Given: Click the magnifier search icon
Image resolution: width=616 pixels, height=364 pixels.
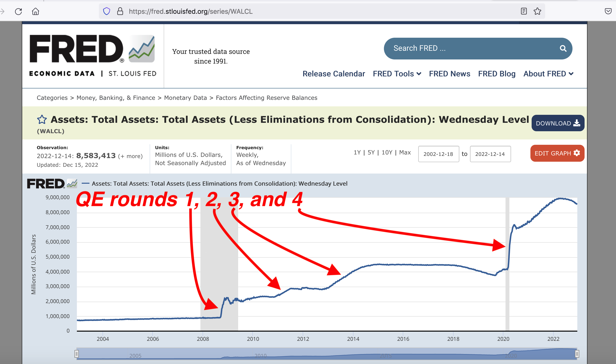Looking at the screenshot, I should 563,49.
